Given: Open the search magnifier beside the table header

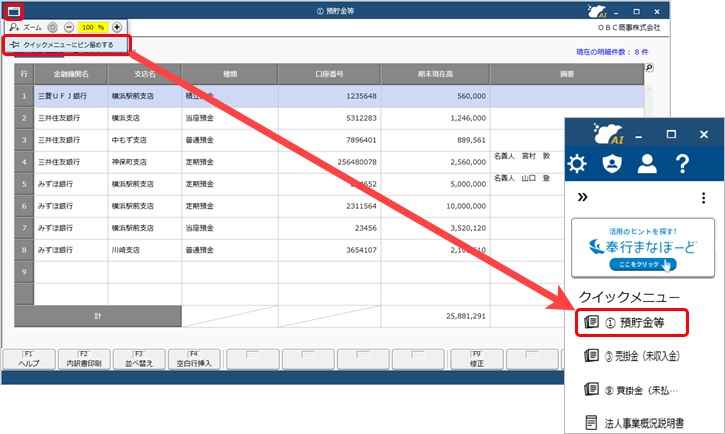Looking at the screenshot, I should [x=649, y=68].
